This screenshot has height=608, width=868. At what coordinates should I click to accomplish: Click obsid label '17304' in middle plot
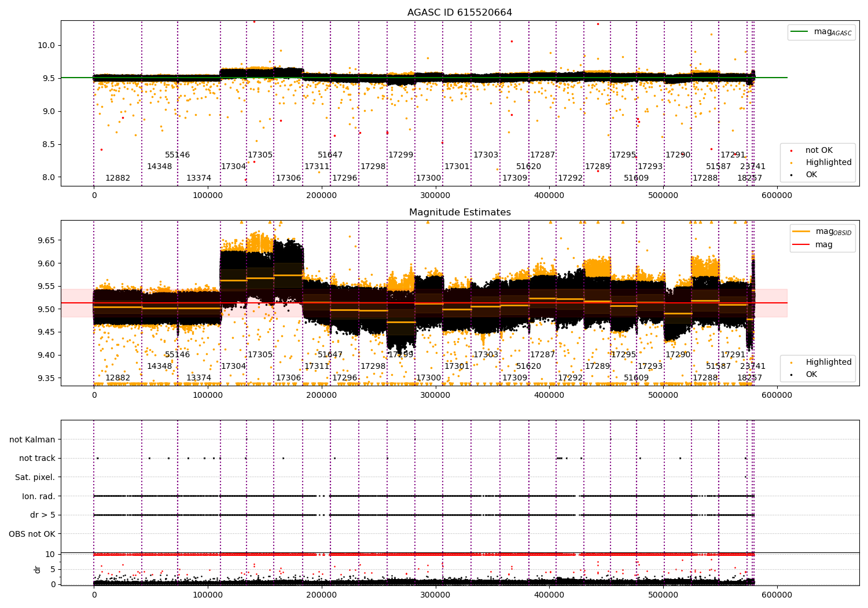tap(233, 367)
